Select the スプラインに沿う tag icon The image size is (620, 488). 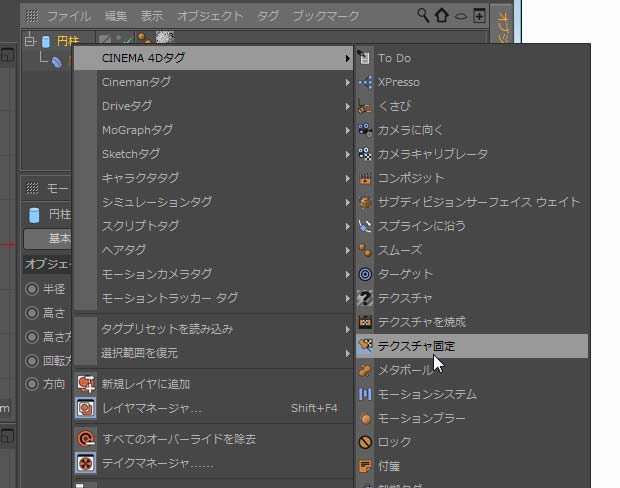(365, 226)
